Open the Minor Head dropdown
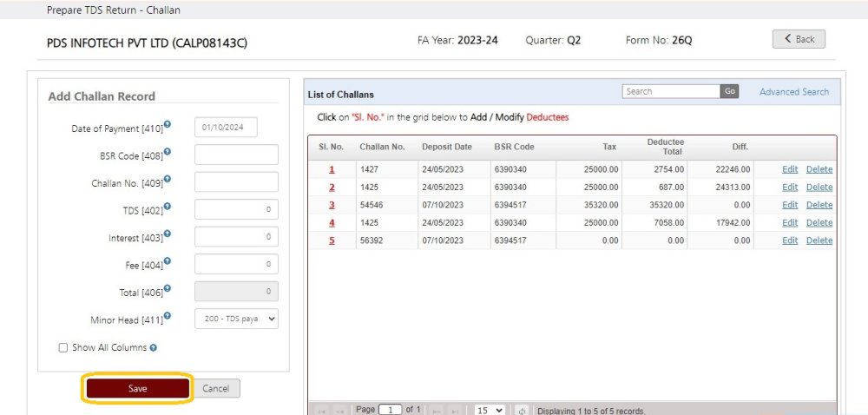This screenshot has width=868, height=415. click(236, 319)
